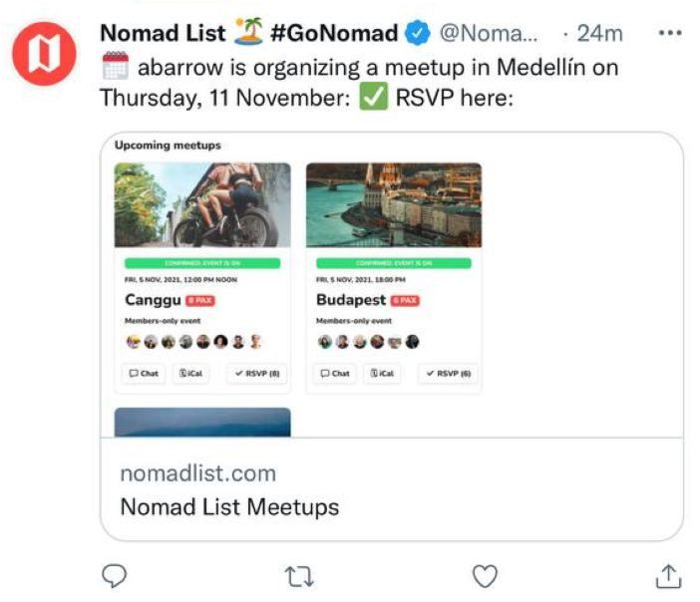Click the Nomad List account name
Screen dimensions: 700x602
point(164,33)
